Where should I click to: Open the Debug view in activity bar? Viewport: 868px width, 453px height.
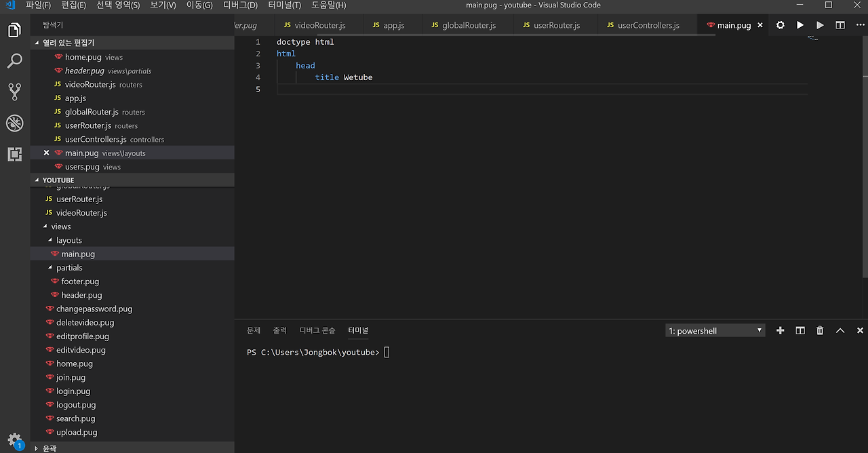(x=14, y=123)
